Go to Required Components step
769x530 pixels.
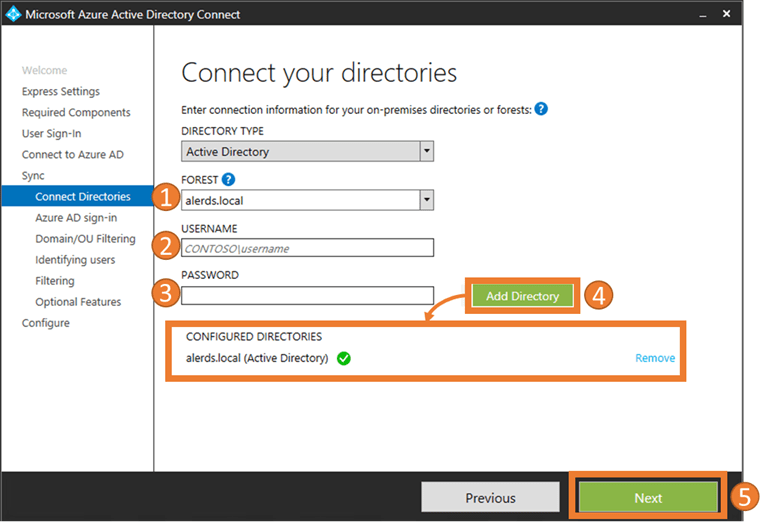(x=76, y=112)
